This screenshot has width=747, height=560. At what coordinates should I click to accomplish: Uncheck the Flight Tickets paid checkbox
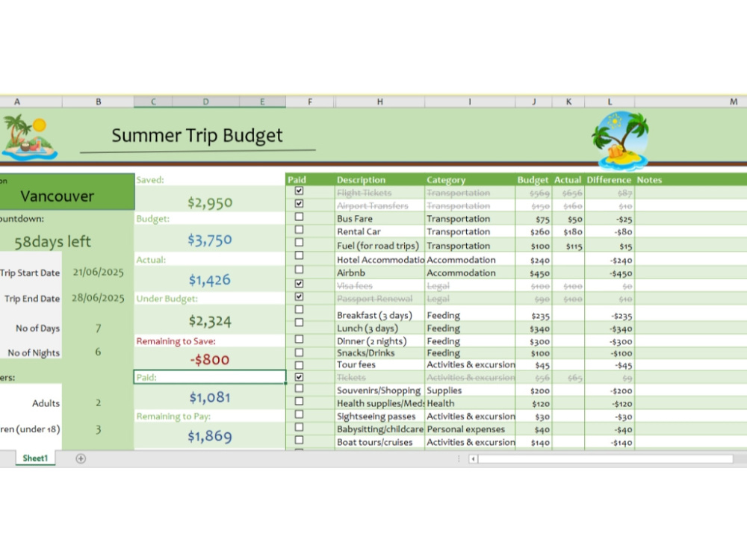tap(300, 190)
